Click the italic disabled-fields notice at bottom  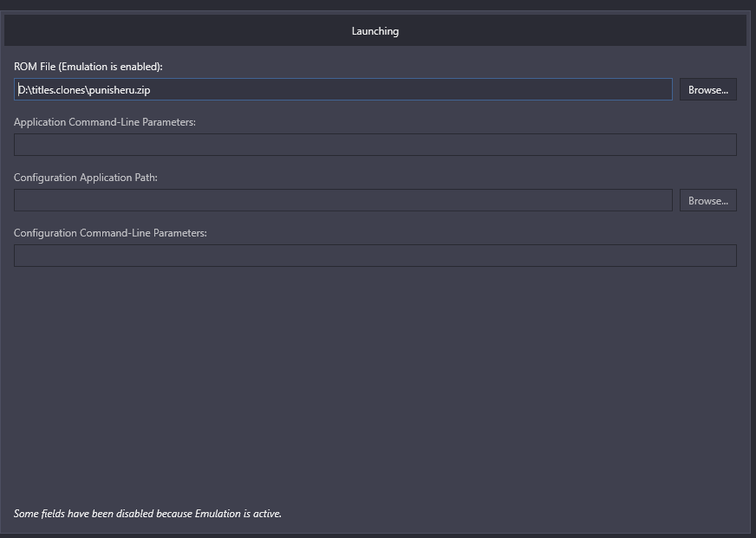(x=147, y=514)
